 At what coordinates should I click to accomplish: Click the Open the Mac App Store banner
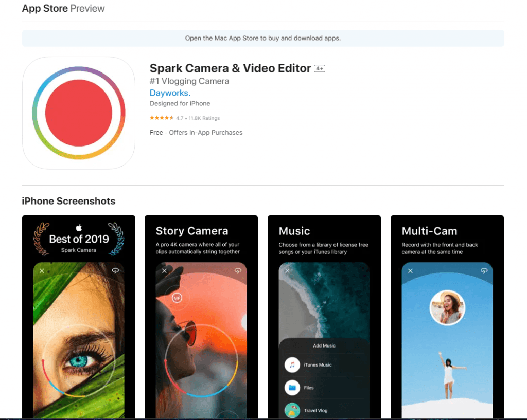pos(263,38)
